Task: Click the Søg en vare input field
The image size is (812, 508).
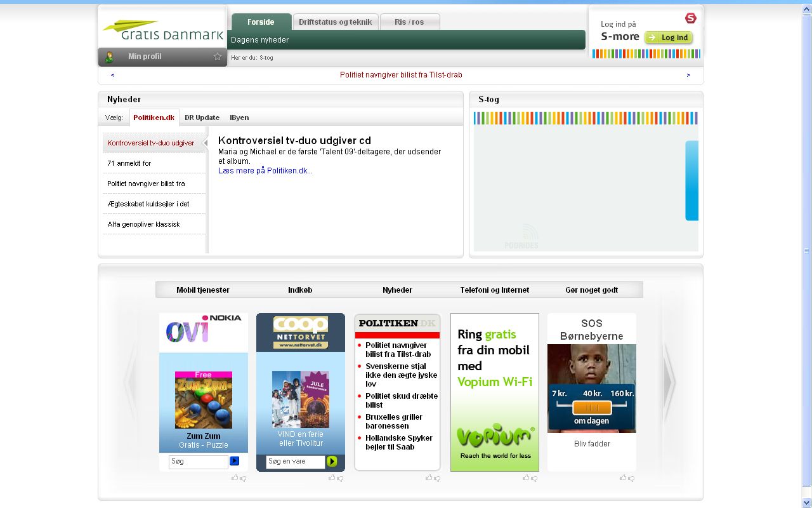Action: (x=295, y=462)
